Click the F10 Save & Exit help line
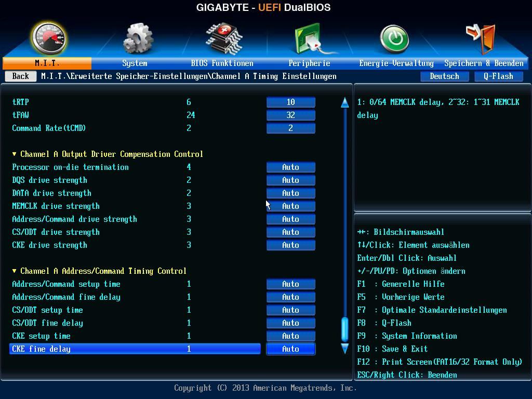 393,349
